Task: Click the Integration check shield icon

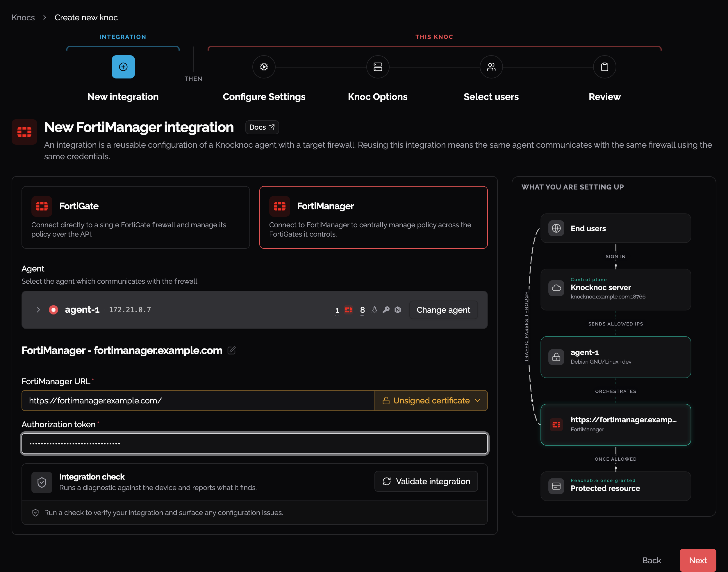Action: click(42, 482)
